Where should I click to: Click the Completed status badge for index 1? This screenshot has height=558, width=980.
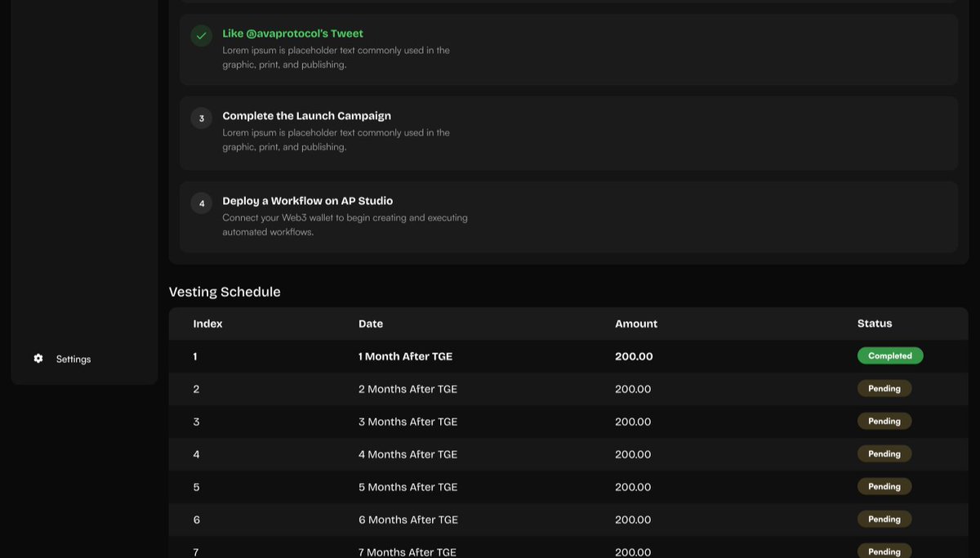[889, 355]
